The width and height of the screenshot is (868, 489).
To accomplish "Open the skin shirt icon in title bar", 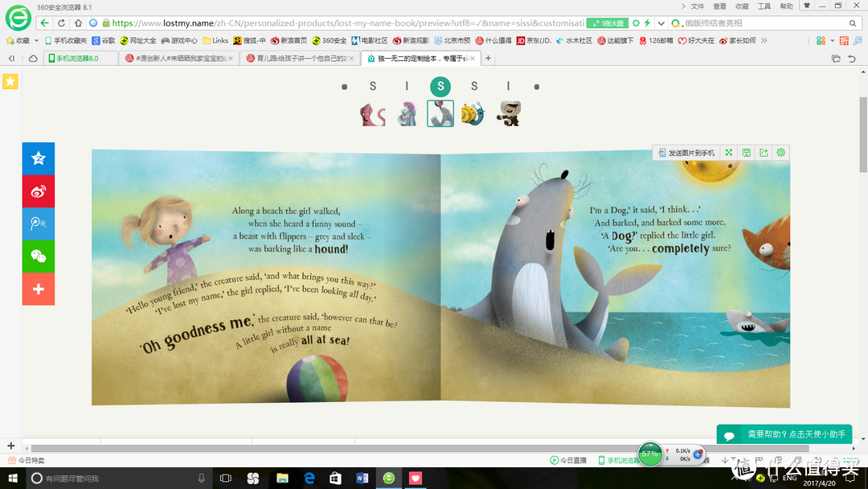I will (x=807, y=6).
